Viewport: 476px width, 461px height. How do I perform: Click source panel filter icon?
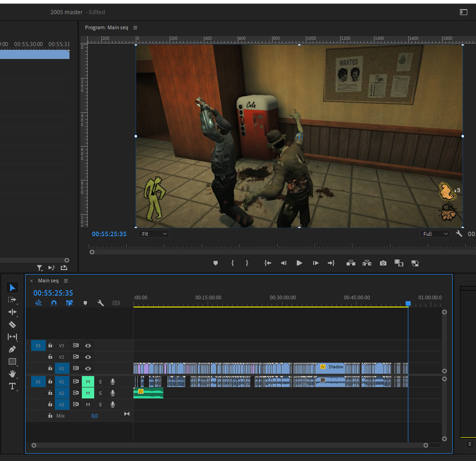pyautogui.click(x=39, y=268)
